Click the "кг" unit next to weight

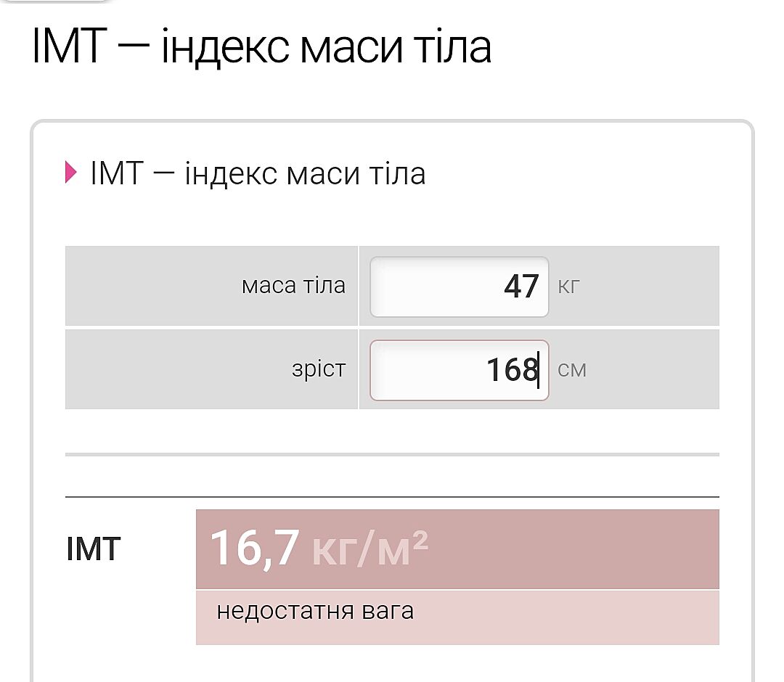pyautogui.click(x=569, y=287)
